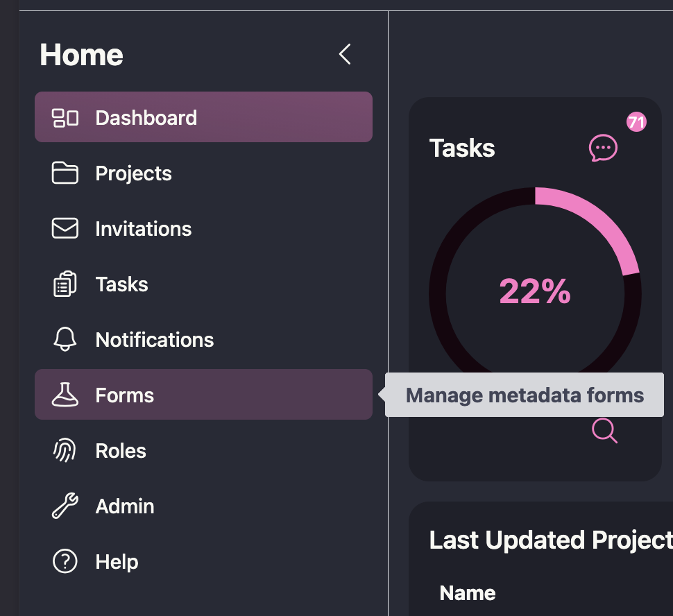Click the 22% tasks progress ring

click(x=535, y=291)
